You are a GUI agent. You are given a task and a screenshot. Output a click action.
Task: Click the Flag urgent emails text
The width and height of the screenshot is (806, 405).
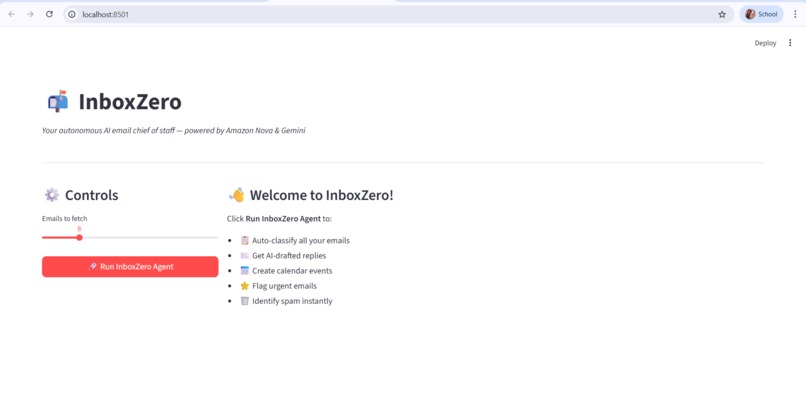tap(284, 286)
